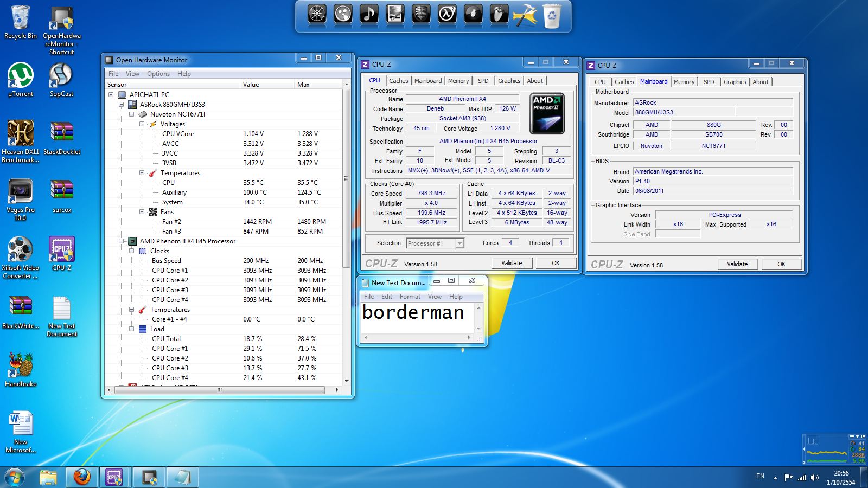Collapse the Load group
Screen dimensions: 868x488
(x=132, y=329)
